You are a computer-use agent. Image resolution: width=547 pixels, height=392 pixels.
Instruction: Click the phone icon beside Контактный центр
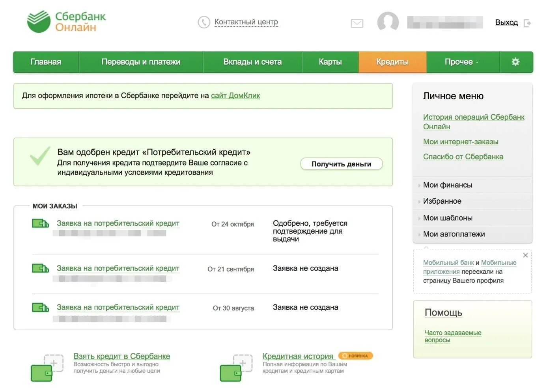tap(204, 22)
